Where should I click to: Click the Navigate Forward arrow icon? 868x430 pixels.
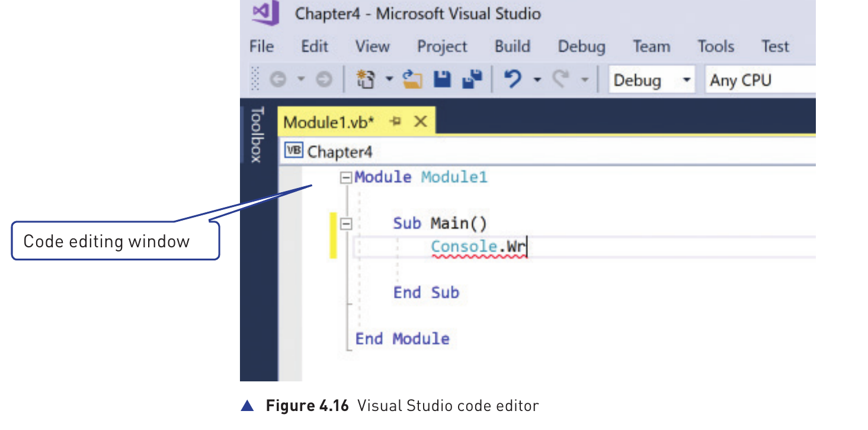point(324,80)
